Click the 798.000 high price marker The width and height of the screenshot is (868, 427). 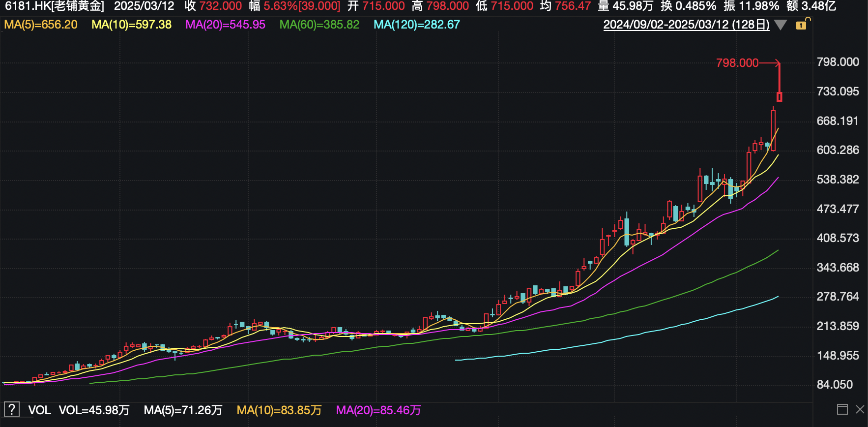737,63
